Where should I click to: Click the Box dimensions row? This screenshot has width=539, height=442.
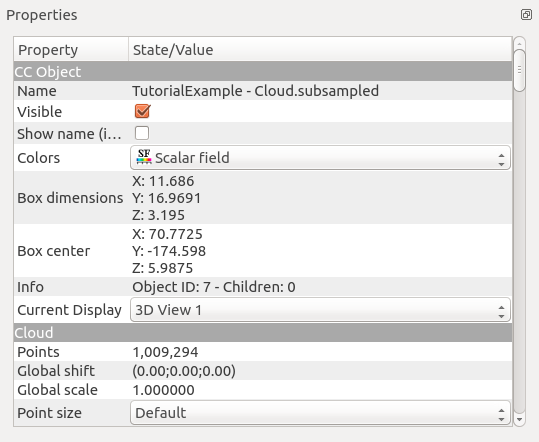[x=263, y=198]
